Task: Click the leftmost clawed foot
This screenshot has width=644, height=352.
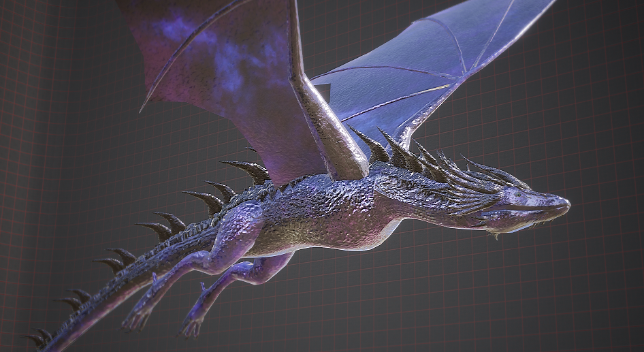Action: 136,319
